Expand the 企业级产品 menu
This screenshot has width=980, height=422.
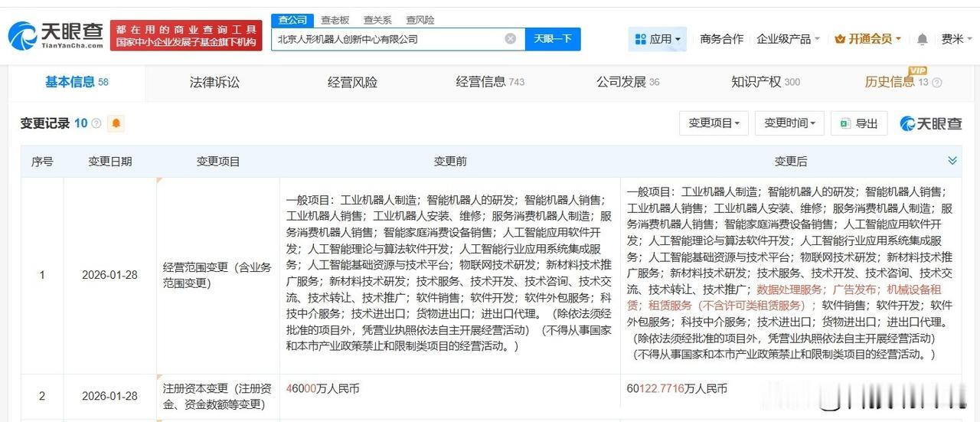point(788,39)
